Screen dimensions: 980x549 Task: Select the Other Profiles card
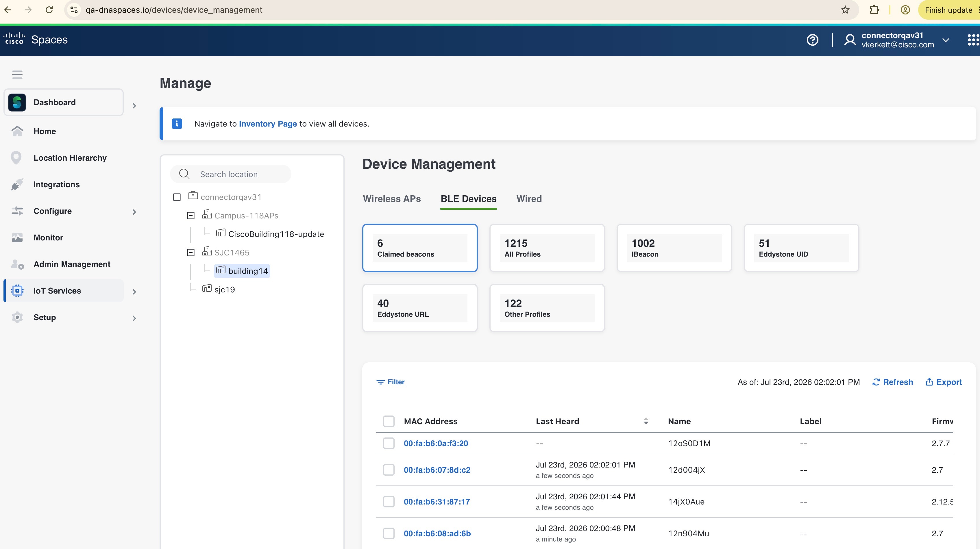[x=547, y=308]
